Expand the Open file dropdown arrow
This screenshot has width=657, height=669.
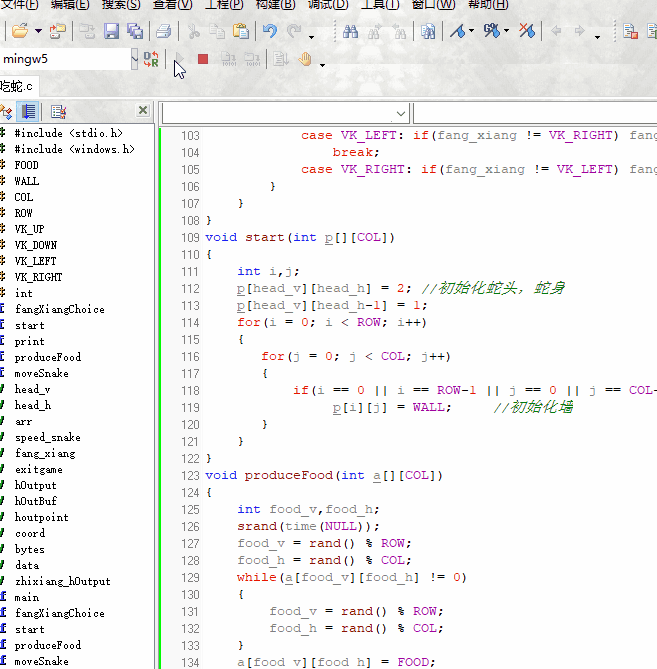(x=38, y=31)
